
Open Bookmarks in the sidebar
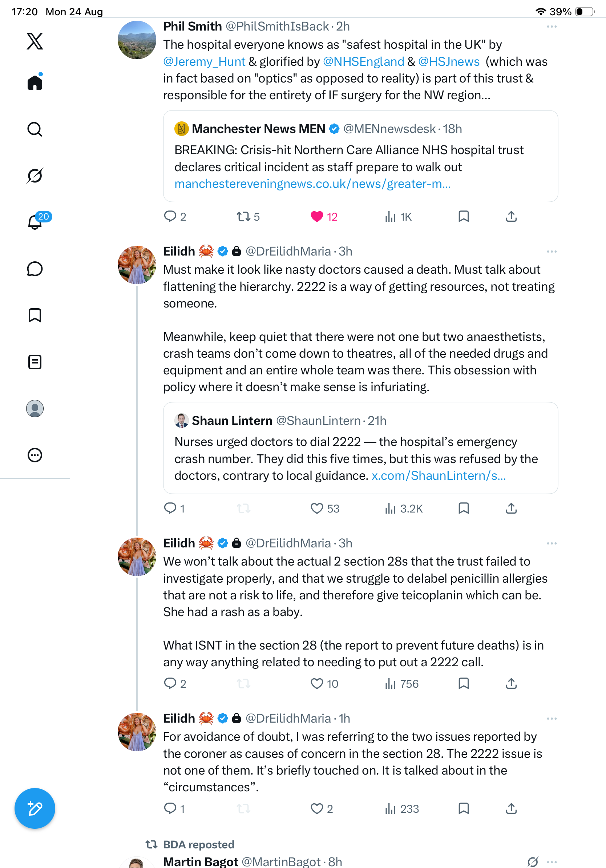click(35, 315)
